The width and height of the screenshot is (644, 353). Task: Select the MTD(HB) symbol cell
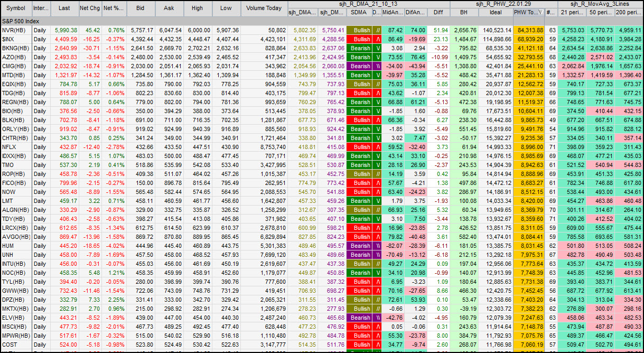click(16, 75)
